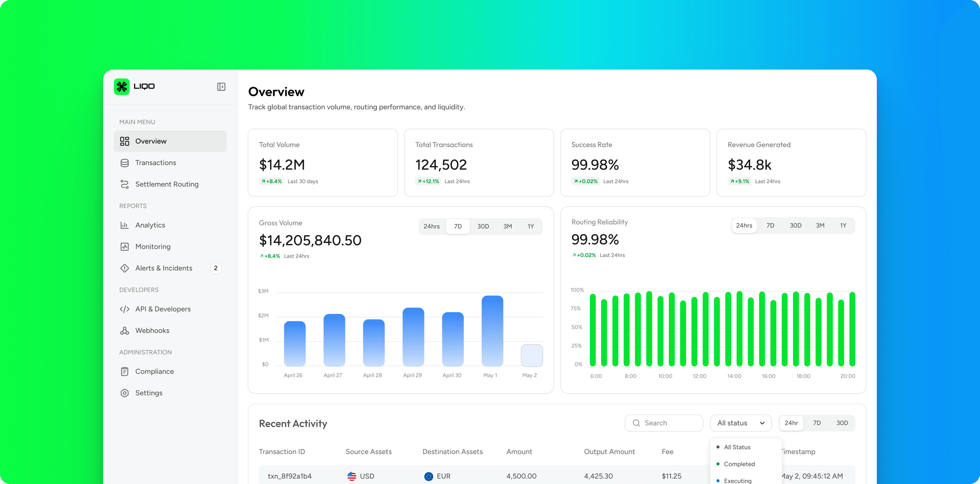Click the Webhooks icon
The image size is (980, 484).
tap(124, 330)
